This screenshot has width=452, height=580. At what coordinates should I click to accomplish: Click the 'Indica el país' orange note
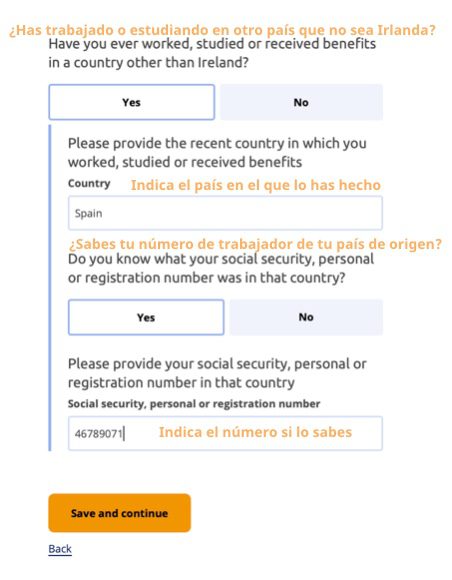pos(256,185)
